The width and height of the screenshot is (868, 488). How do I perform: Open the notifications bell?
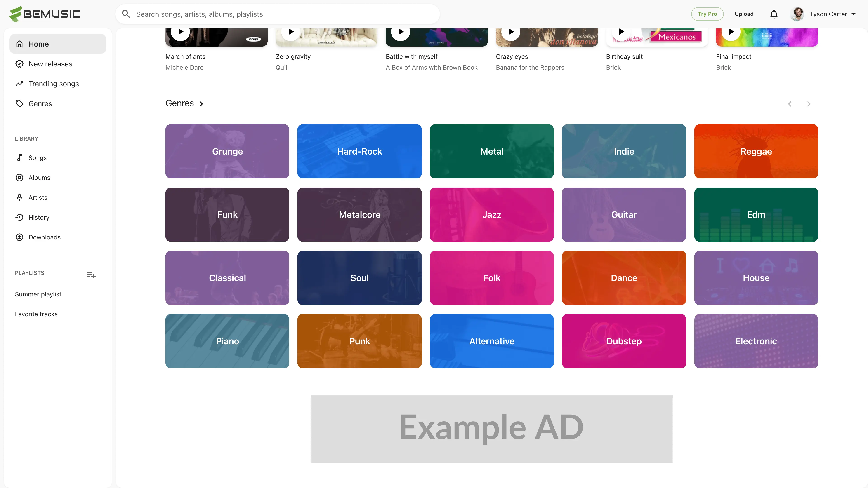[774, 14]
